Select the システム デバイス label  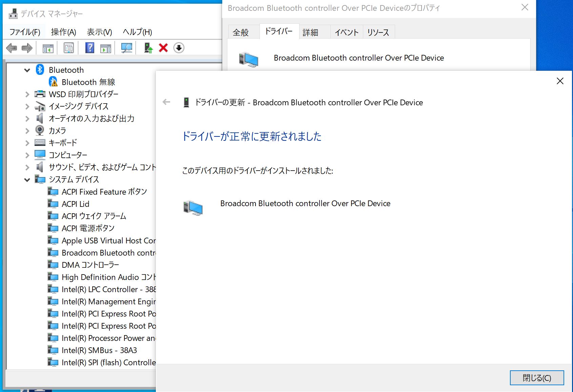[74, 179]
